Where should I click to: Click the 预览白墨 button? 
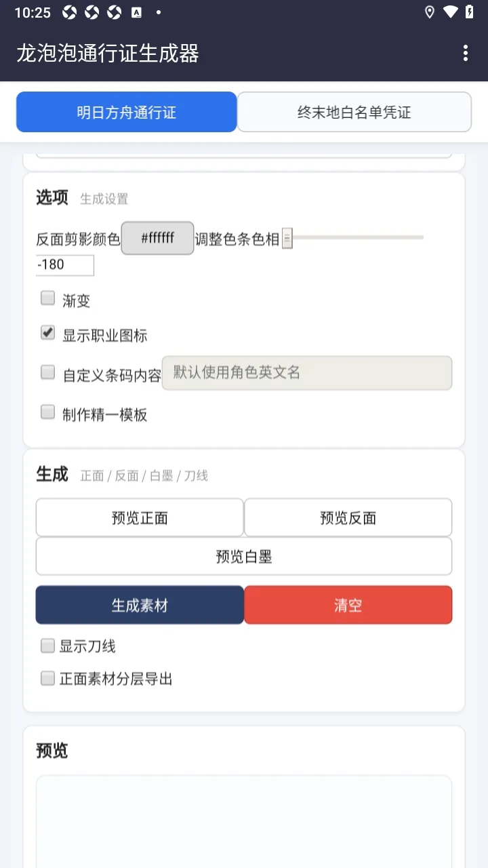pyautogui.click(x=244, y=557)
